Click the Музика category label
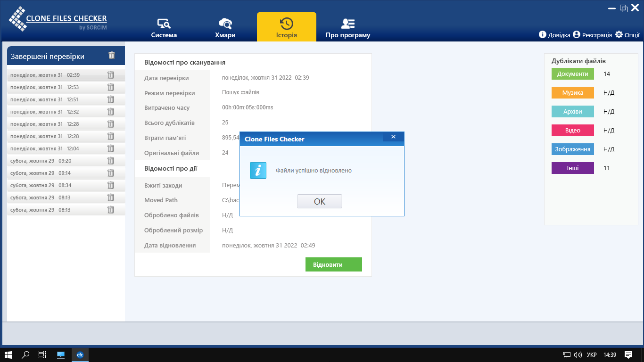The height and width of the screenshot is (362, 644). coord(573,93)
